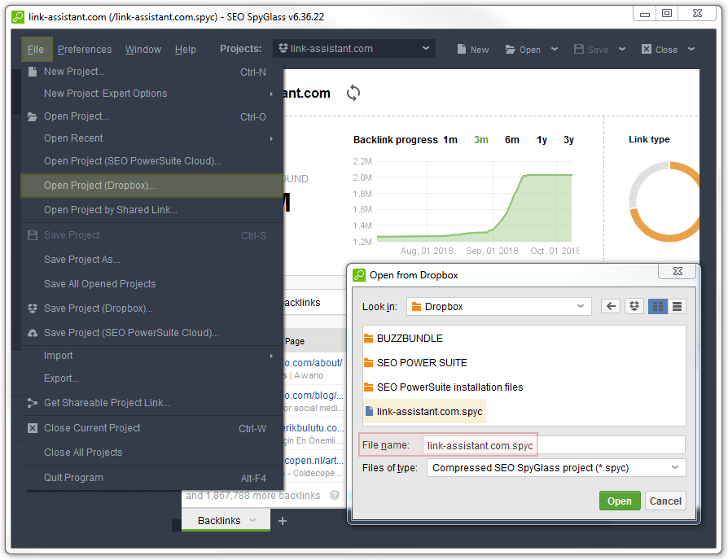
Task: Click the o.com/about/ backlink page link
Action: (x=314, y=363)
